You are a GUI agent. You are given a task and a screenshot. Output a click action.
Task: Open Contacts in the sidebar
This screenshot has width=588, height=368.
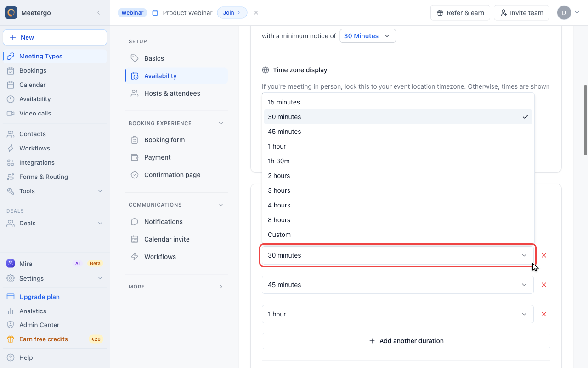(x=55, y=134)
